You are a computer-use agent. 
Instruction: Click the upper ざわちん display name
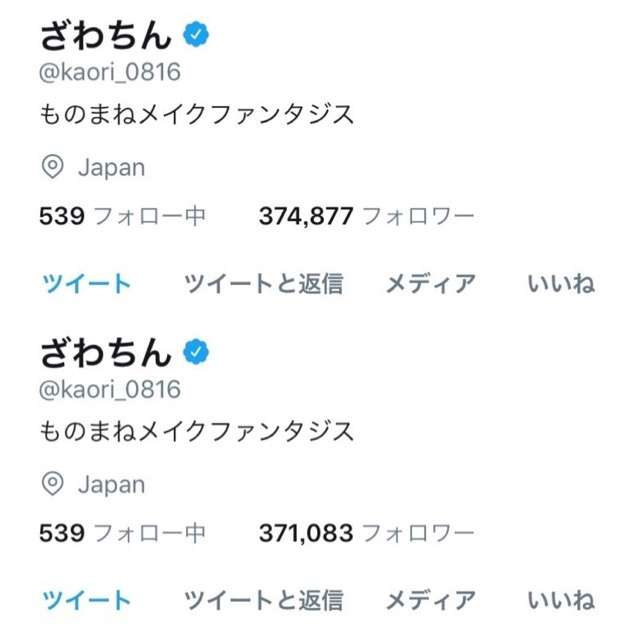point(106,36)
